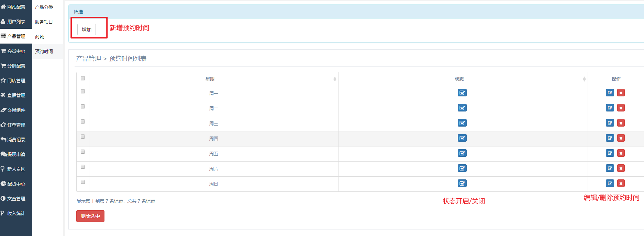
Task: Toggle the status for 周六
Action: click(462, 168)
